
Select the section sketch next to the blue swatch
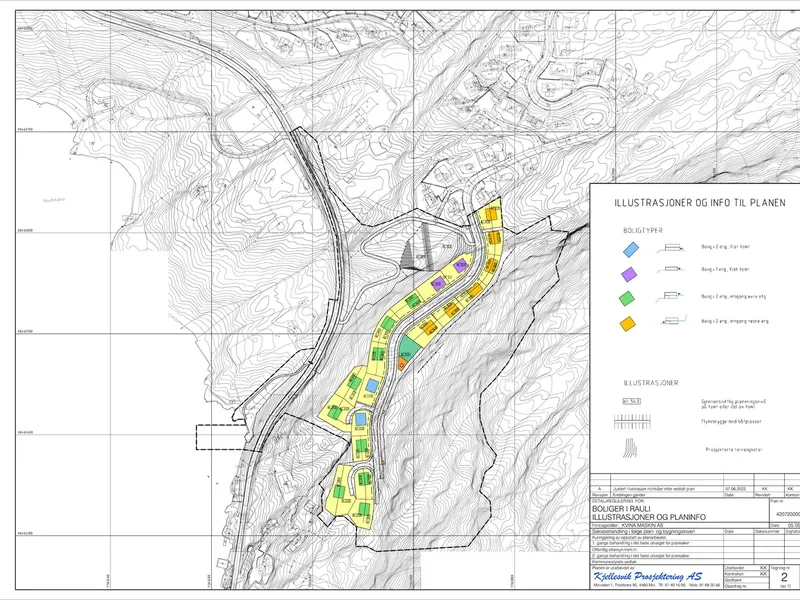(x=670, y=248)
